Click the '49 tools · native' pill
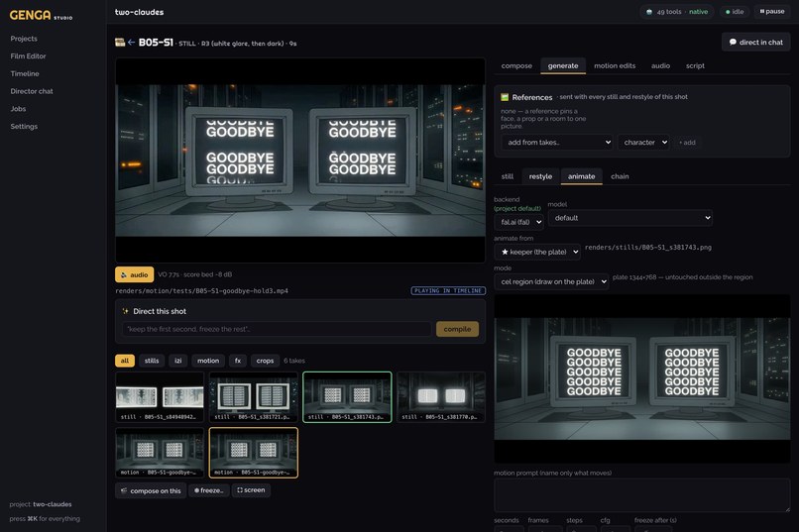The image size is (799, 532). [x=677, y=12]
